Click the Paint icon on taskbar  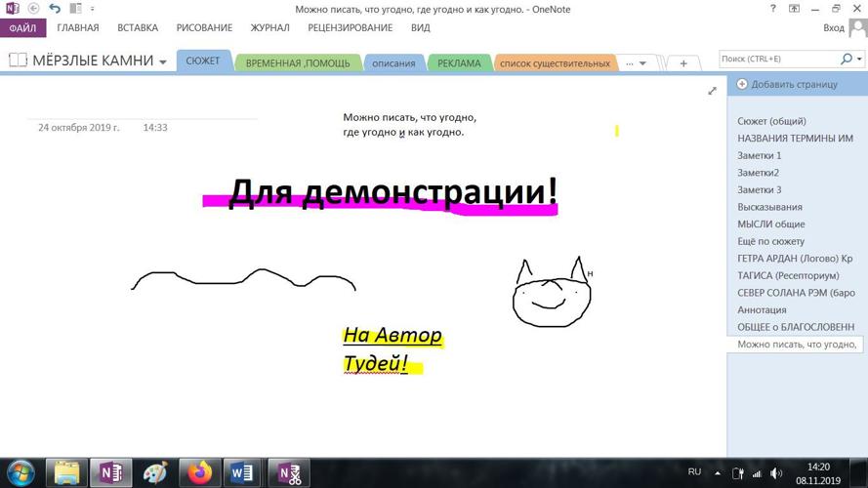[156, 473]
